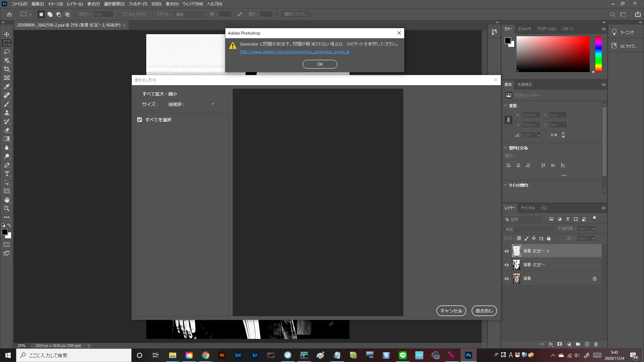Select the Move tool
Image resolution: width=644 pixels, height=362 pixels.
pyautogui.click(x=7, y=34)
